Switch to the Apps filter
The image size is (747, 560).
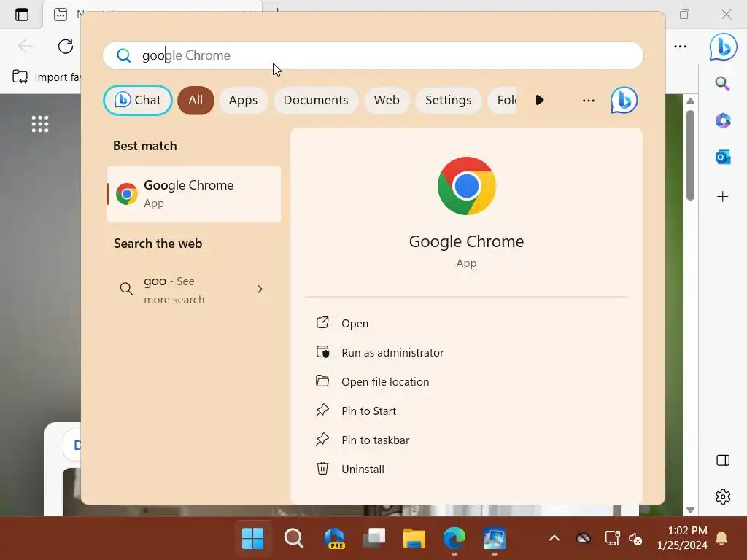(243, 100)
